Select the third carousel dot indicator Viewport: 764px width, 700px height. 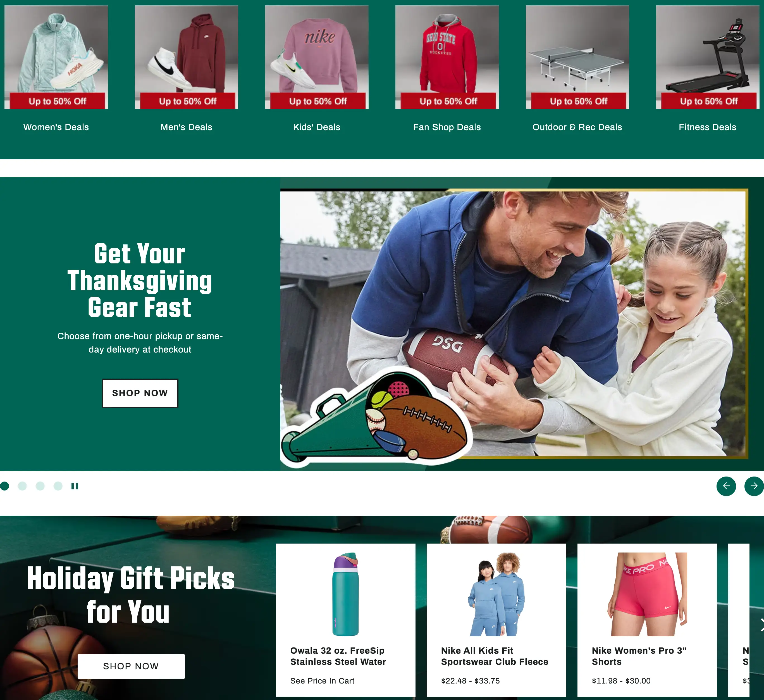pyautogui.click(x=40, y=486)
